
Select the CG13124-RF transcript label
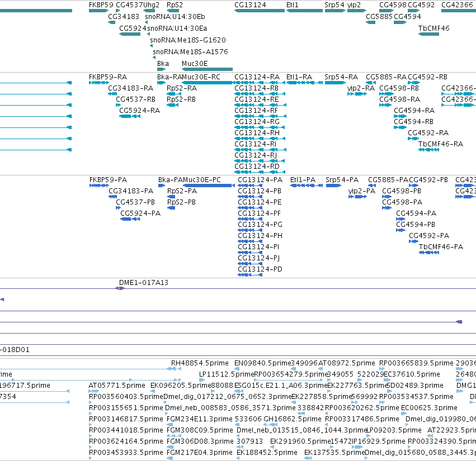click(x=256, y=111)
